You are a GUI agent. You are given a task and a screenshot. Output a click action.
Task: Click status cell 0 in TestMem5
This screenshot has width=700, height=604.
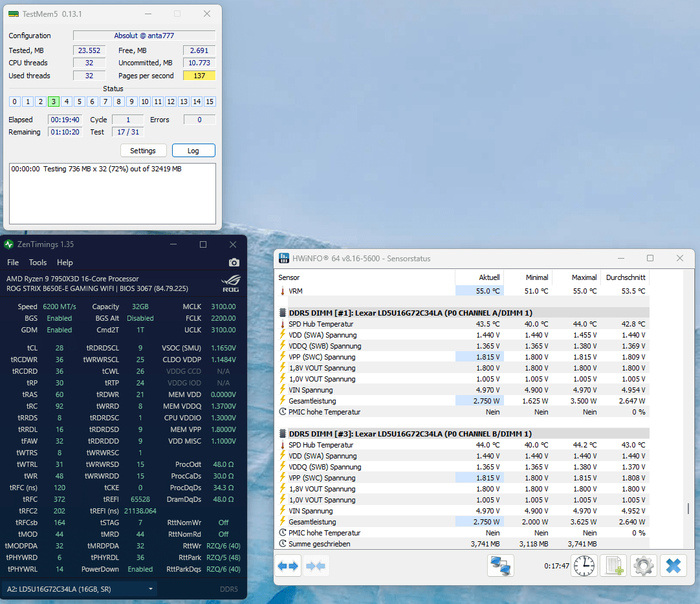coord(15,102)
